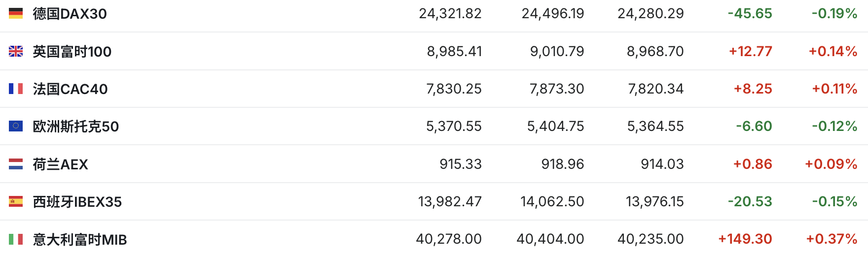Click the 14,062.50 high for IBEX35
Screen dimensions: 868x256
(552, 201)
